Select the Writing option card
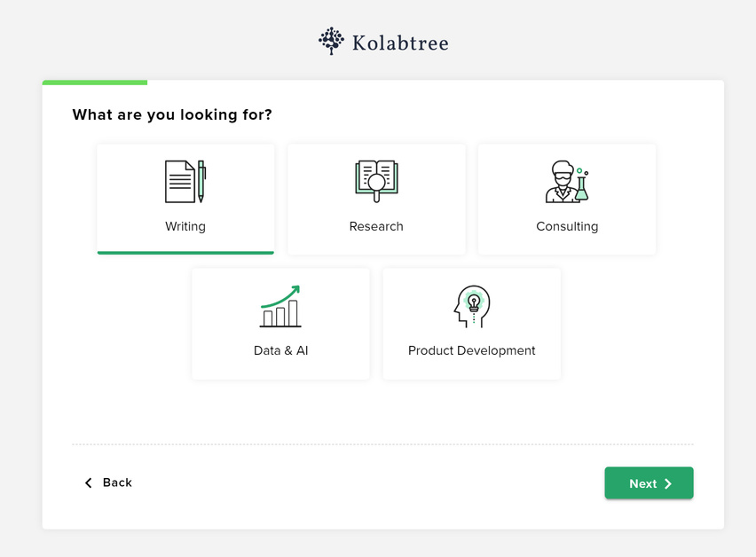This screenshot has width=756, height=557. (x=185, y=199)
